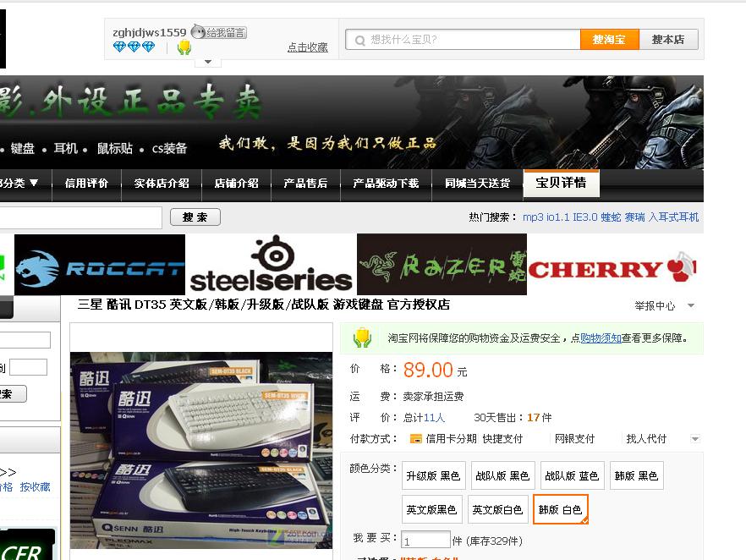Viewport: 746px width, 560px height.
Task: Click the hot search link 赛瑞
Action: click(x=634, y=217)
